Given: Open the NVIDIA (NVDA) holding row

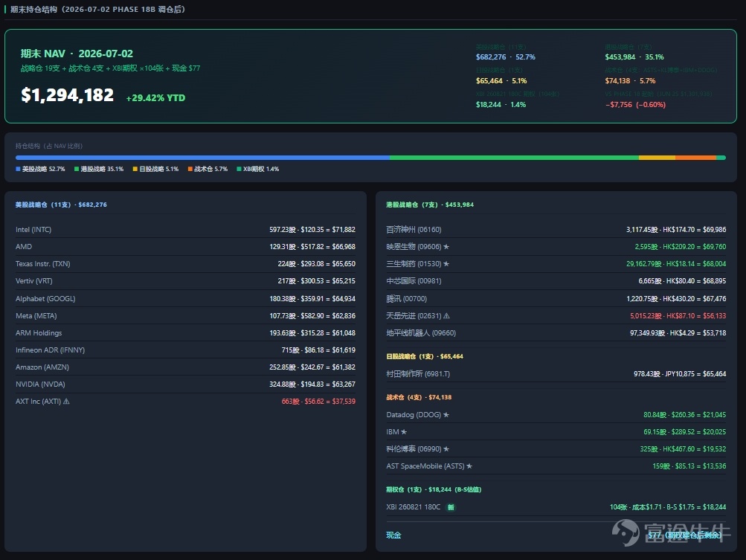Looking at the screenshot, I should coord(185,384).
